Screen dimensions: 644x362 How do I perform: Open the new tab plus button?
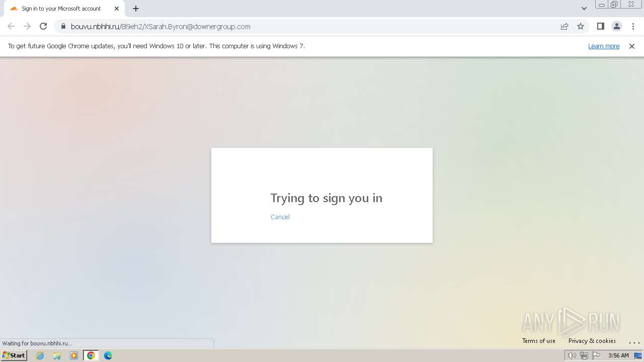pyautogui.click(x=136, y=9)
